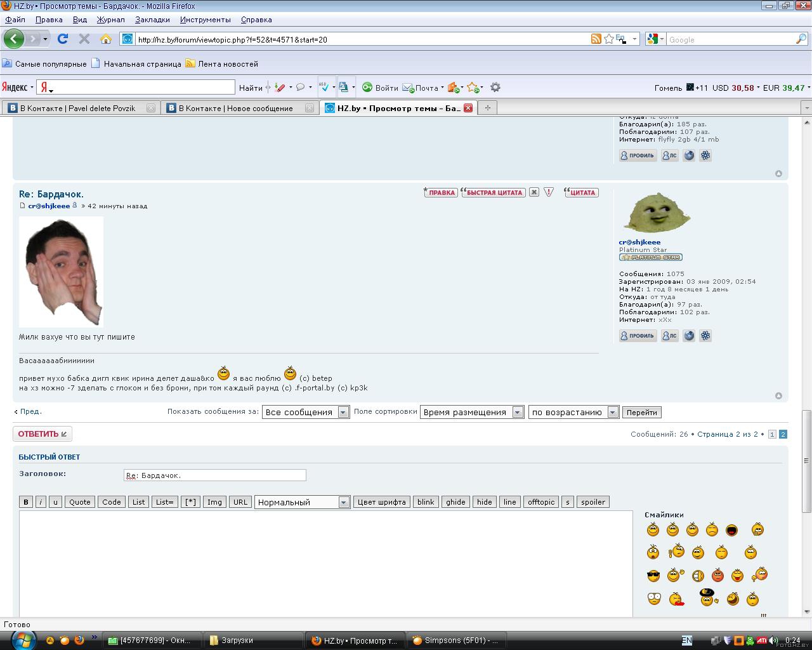812x650 pixels.
Task: Switch to the Pavel delete Povzik tab
Action: (81, 108)
